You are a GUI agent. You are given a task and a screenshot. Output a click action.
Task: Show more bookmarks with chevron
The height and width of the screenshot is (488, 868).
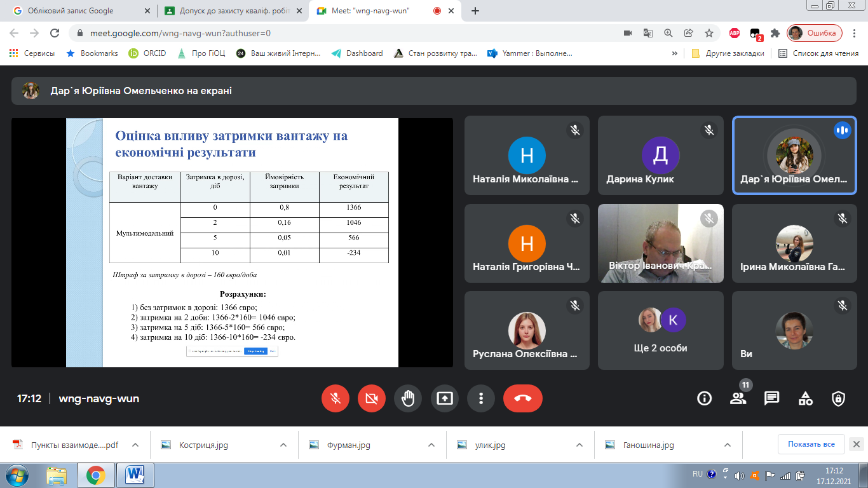(x=674, y=53)
